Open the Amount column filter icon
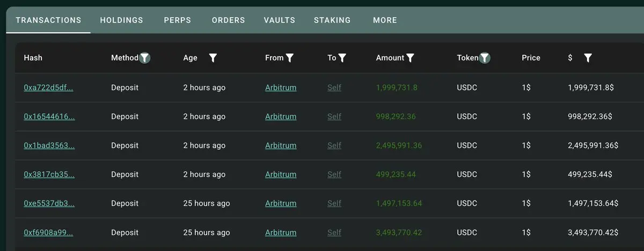The height and width of the screenshot is (251, 644). pos(411,58)
